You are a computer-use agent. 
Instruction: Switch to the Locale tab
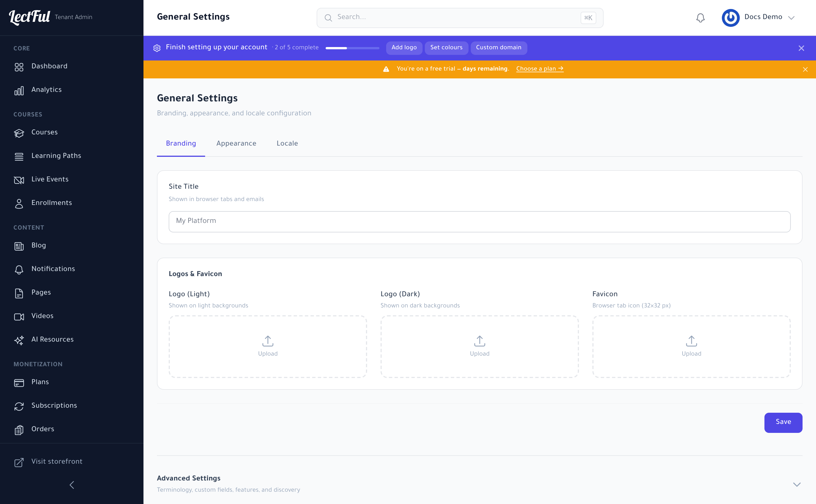[287, 143]
